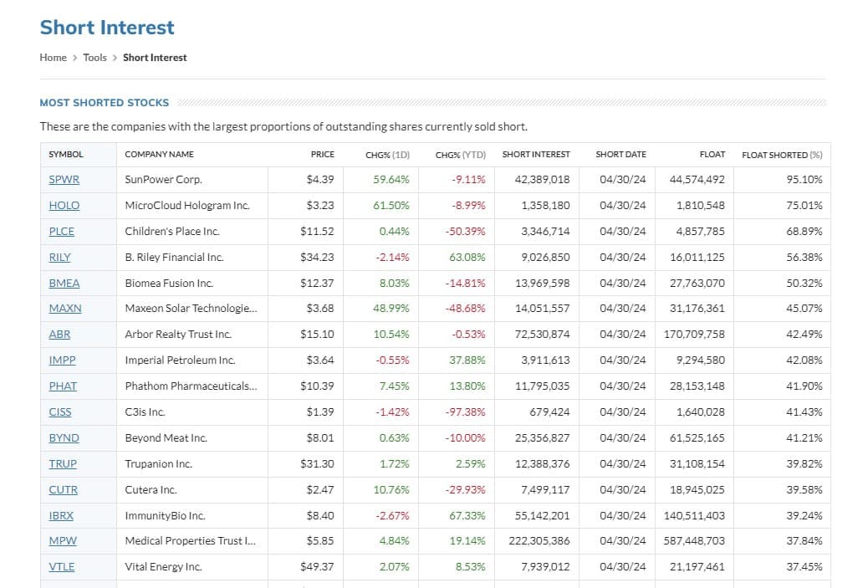868x588 pixels.
Task: Open the MAXN stock link
Action: coord(65,309)
